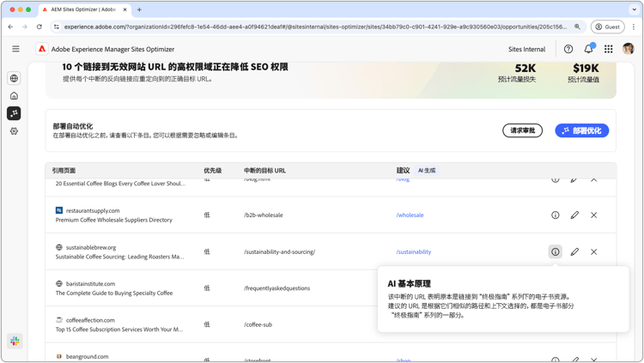Dismiss the restaurantsupply.com row

coord(594,215)
